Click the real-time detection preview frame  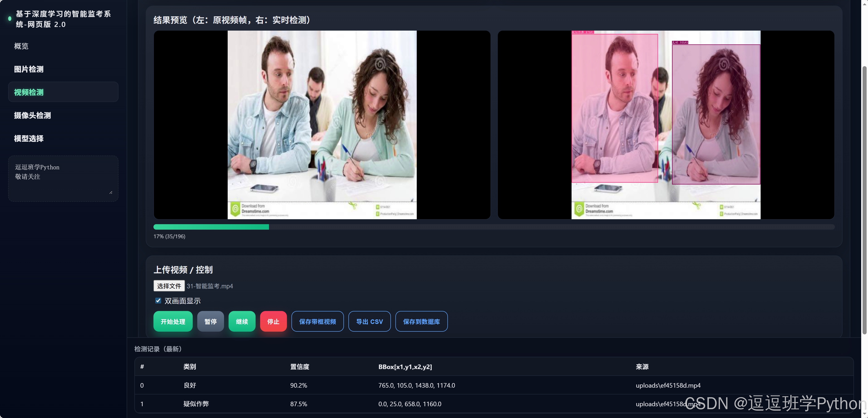click(x=666, y=125)
